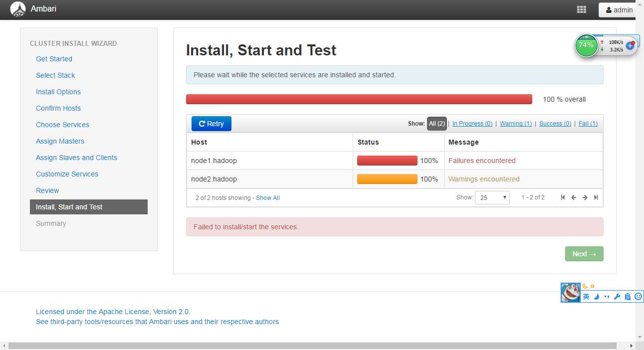
Task: Open the views grid icon
Action: point(581,9)
